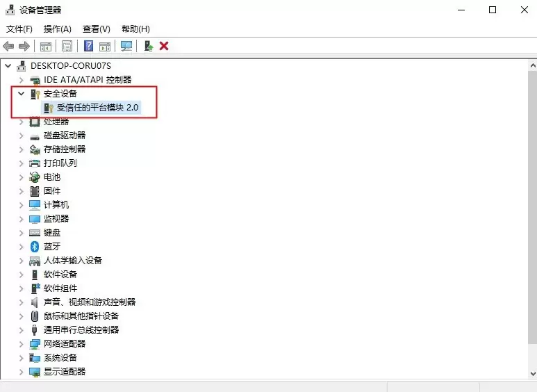Click the 人体学输入设备 icon
Viewport: 537px width, 392px height.
coord(35,261)
